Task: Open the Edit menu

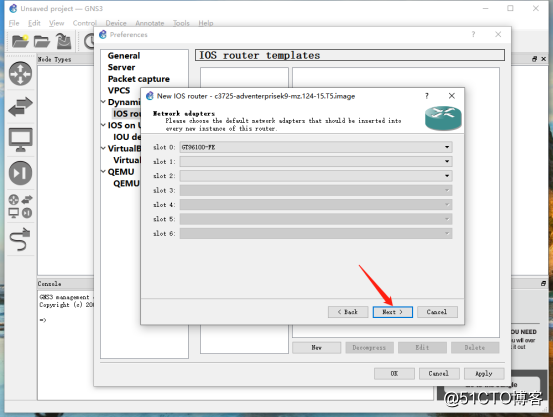Action: pos(34,23)
